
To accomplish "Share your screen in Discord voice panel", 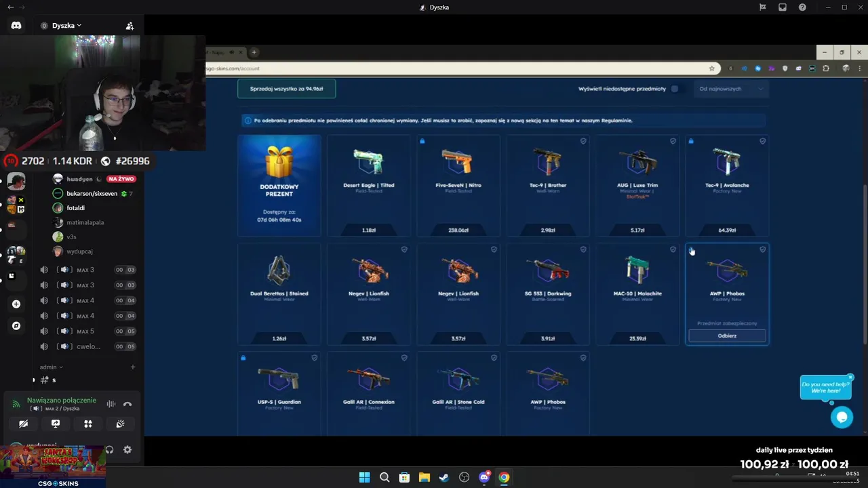I will tap(56, 424).
